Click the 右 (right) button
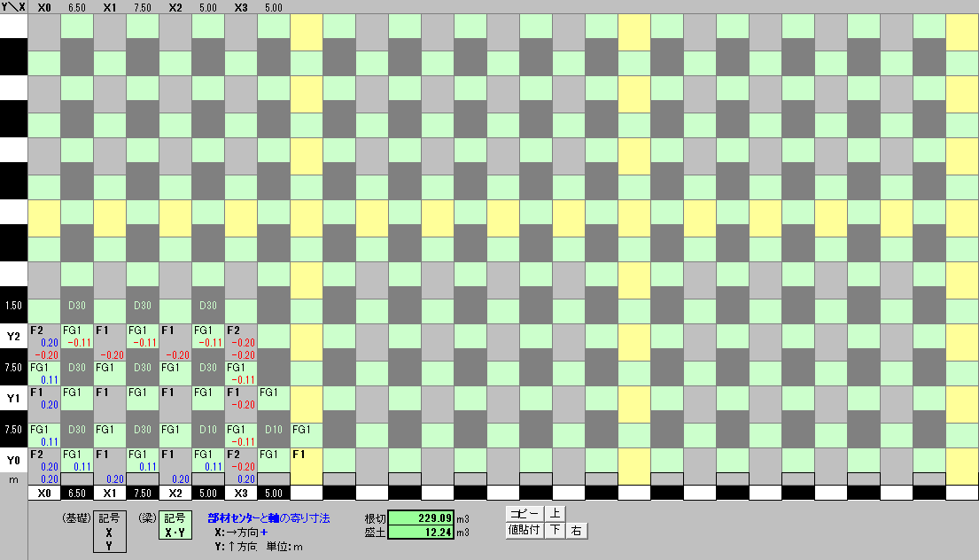 click(x=576, y=531)
